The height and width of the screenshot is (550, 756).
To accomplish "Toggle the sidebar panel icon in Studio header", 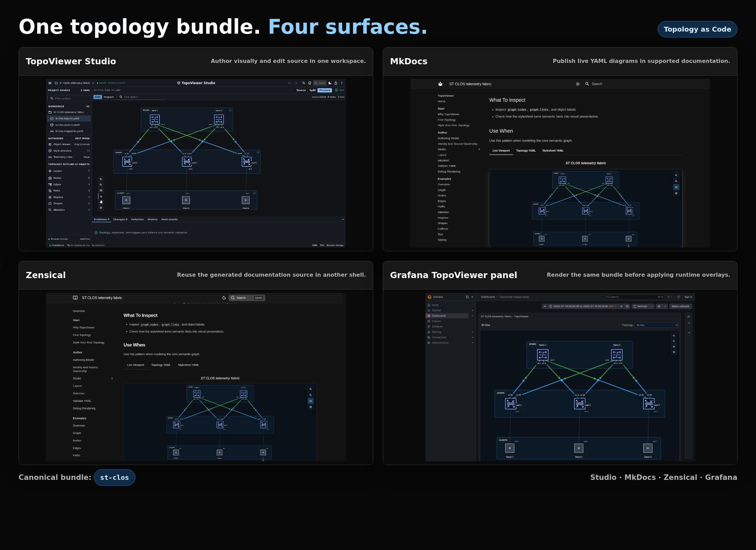I will pos(50,83).
